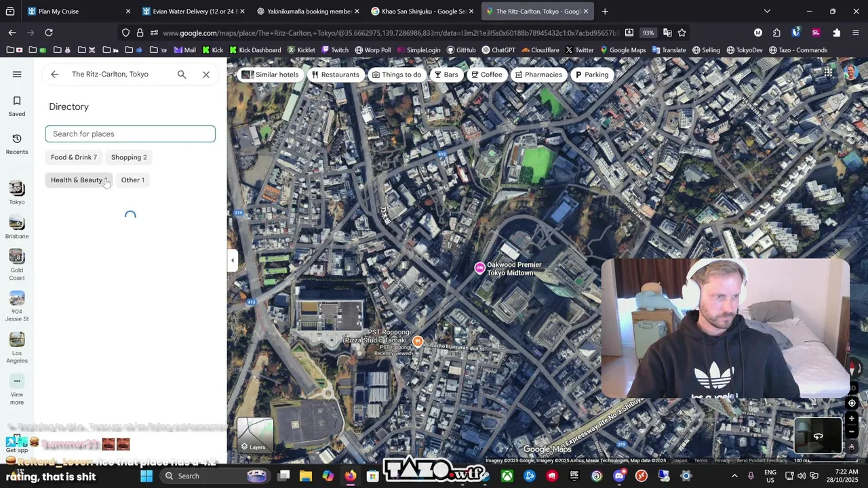Open the Google apps grid
Viewport: 868px width, 488px height.
(x=828, y=73)
